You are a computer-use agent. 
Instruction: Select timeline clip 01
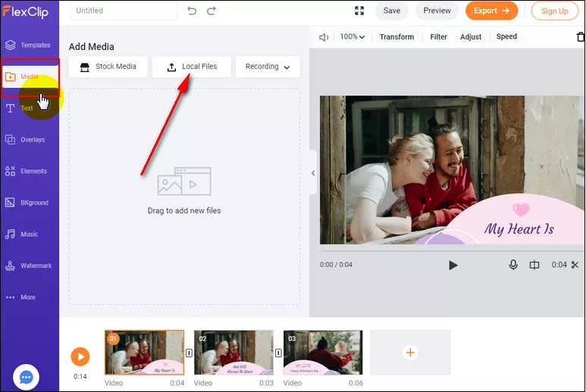(x=144, y=353)
